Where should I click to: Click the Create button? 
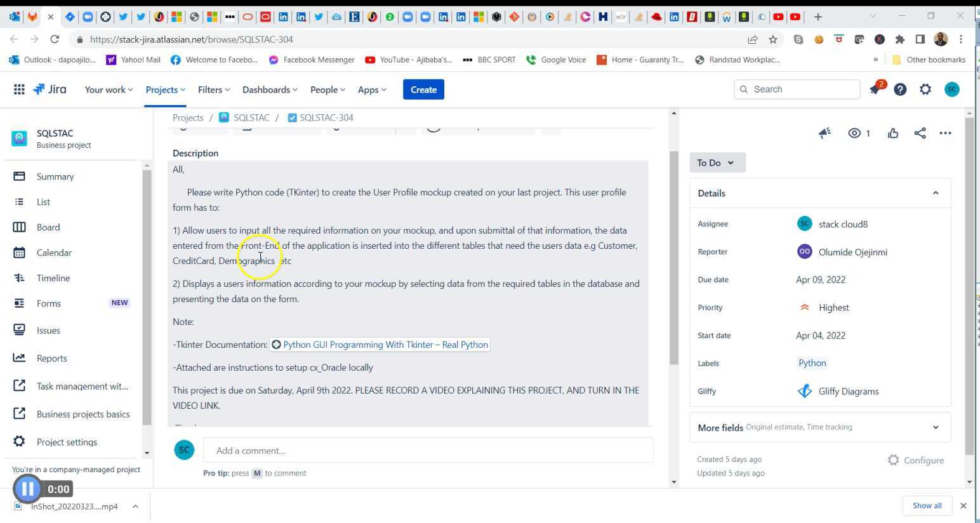[x=423, y=89]
